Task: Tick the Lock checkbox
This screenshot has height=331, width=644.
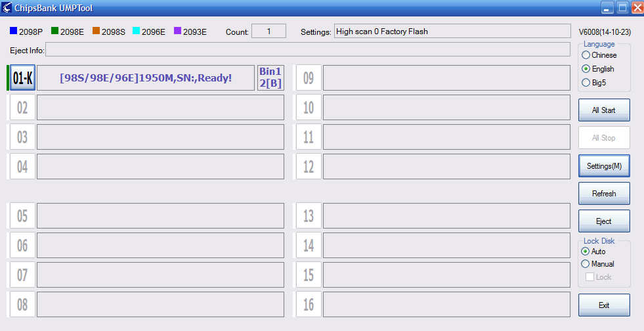Action: [x=590, y=277]
